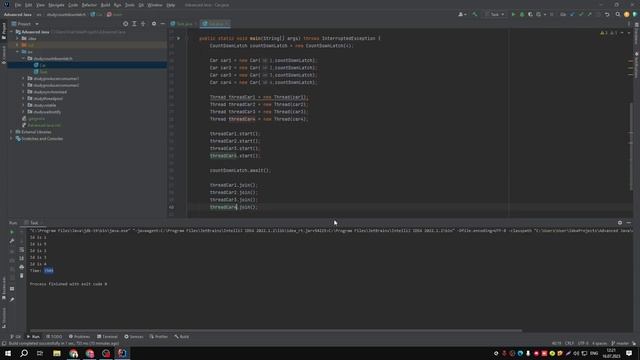This screenshot has height=360, width=640.
Task: Collapse the Advanced Java root node
Action: [12, 32]
